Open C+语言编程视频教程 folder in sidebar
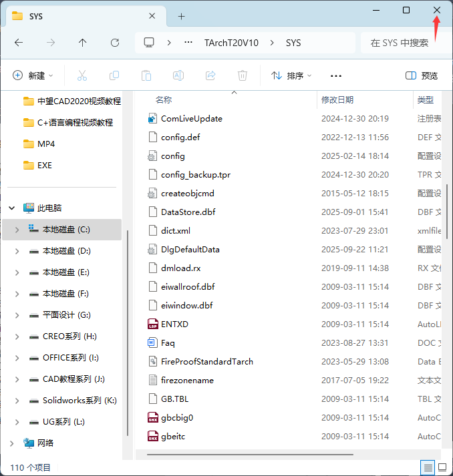453x476 pixels. point(68,123)
